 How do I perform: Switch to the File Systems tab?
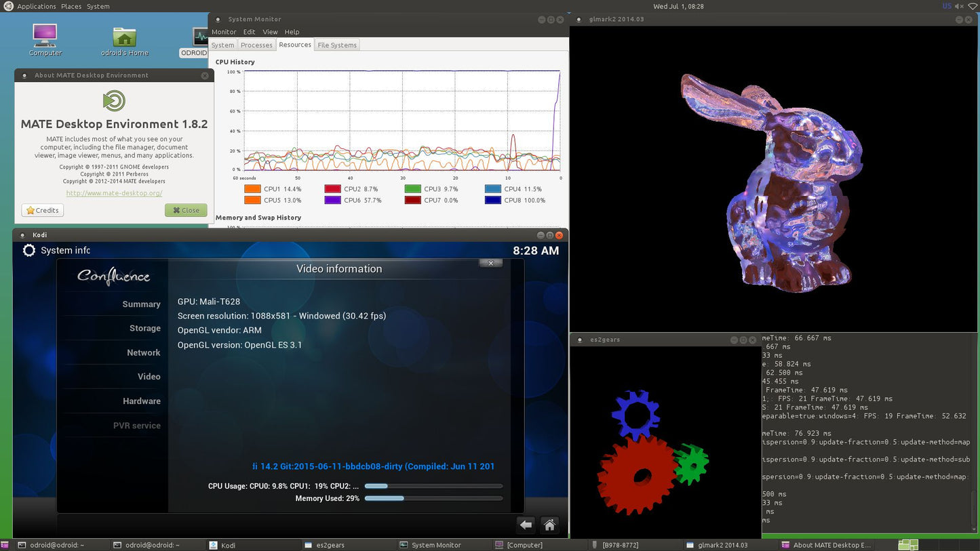pyautogui.click(x=337, y=45)
